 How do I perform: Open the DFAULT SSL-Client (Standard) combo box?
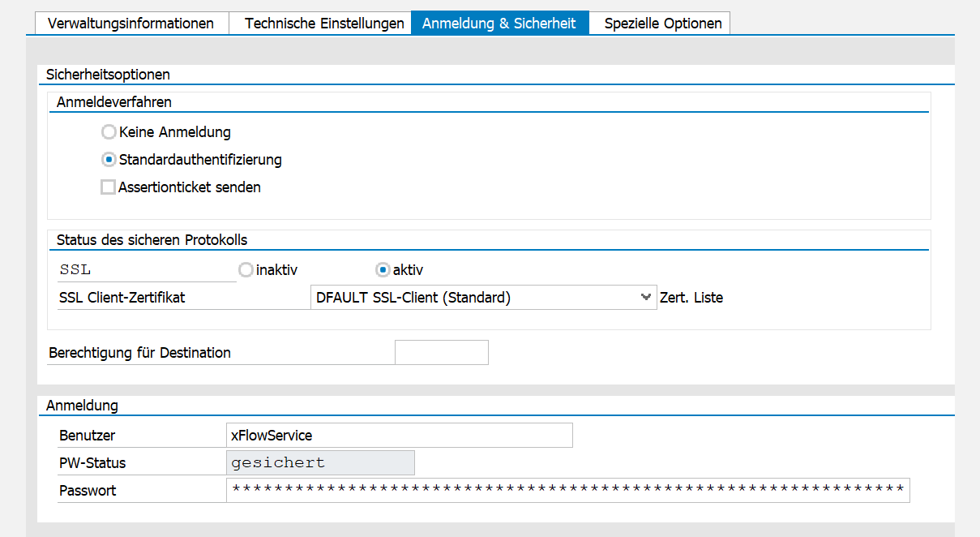[x=478, y=297]
